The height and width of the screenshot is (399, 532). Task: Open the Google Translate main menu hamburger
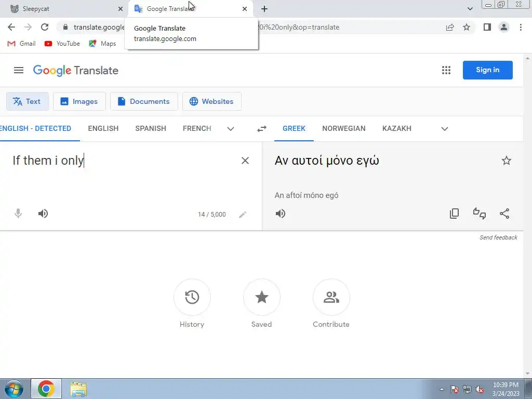click(19, 70)
